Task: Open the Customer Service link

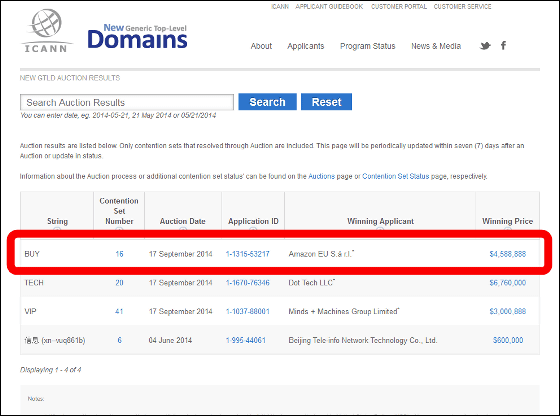Action: [462, 6]
